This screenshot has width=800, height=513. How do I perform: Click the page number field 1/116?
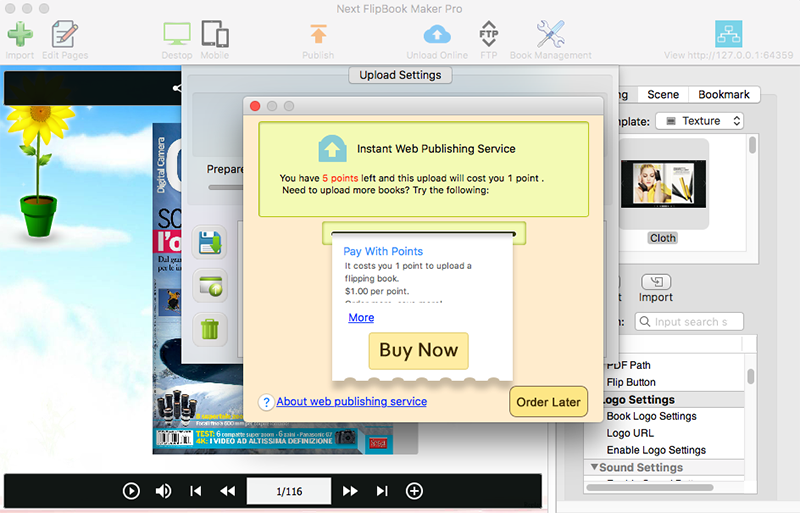pyautogui.click(x=289, y=491)
